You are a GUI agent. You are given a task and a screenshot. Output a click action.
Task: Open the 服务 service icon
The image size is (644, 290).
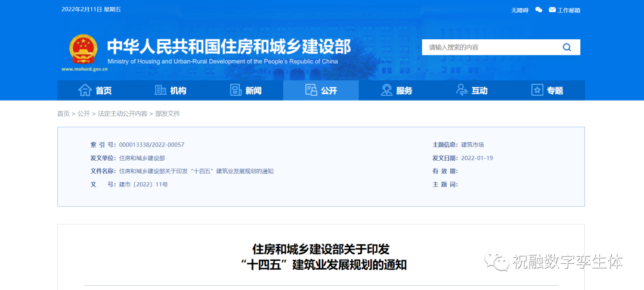[386, 91]
